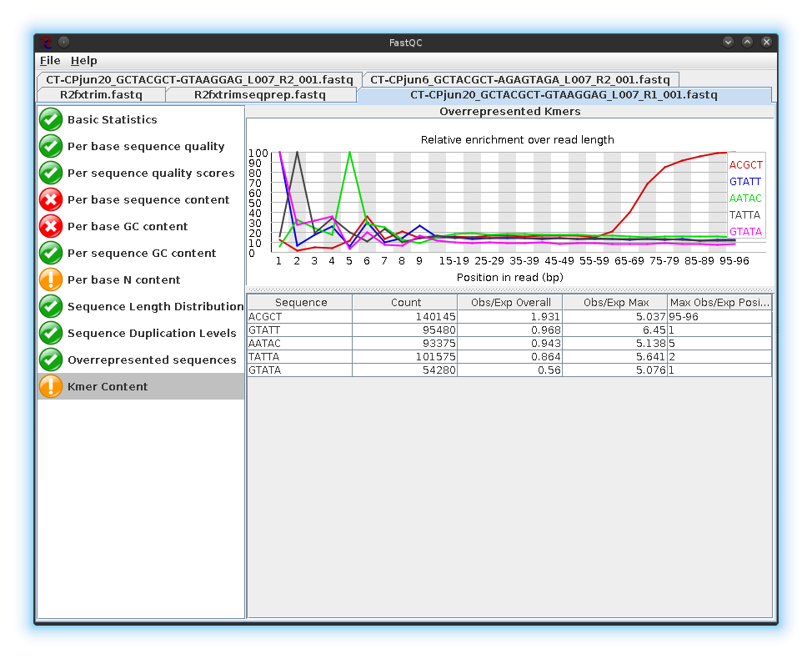This screenshot has width=812, height=659.
Task: Click the round pin button in title bar
Action: pos(63,42)
